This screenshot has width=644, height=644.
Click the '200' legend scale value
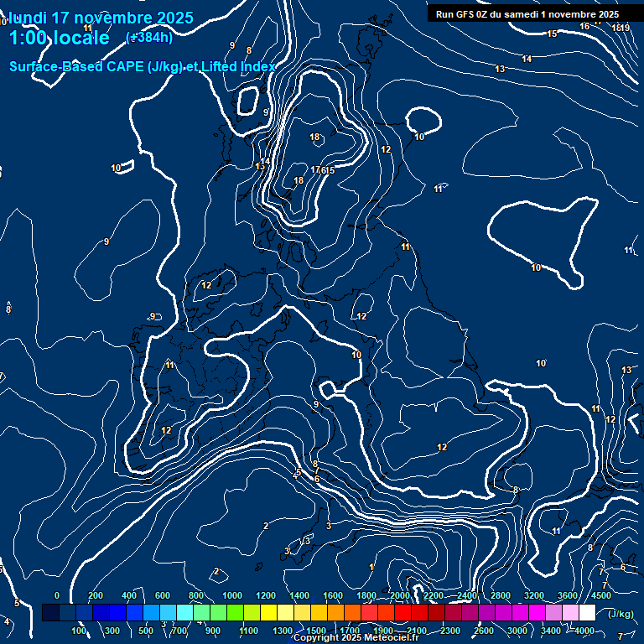[96, 595]
